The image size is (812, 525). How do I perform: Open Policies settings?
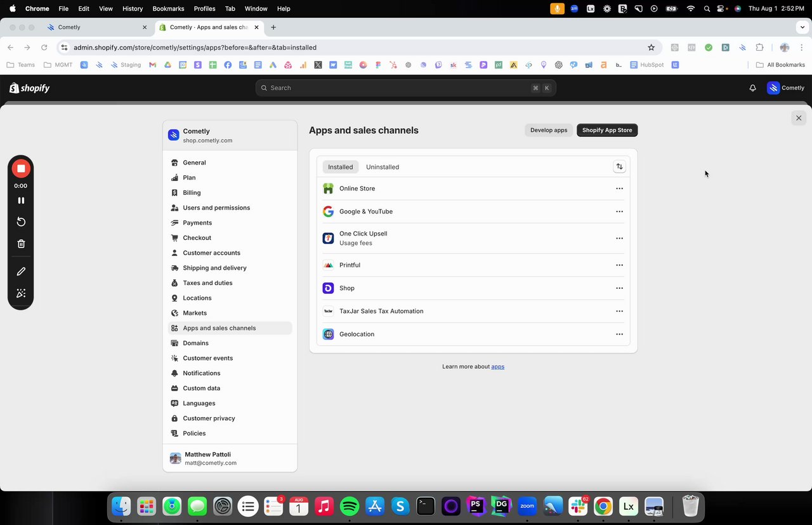click(230, 433)
